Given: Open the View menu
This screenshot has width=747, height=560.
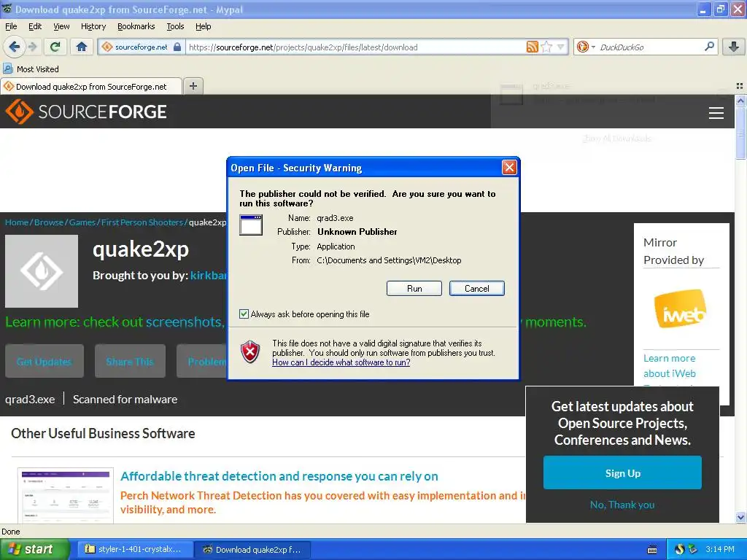Looking at the screenshot, I should click(61, 27).
